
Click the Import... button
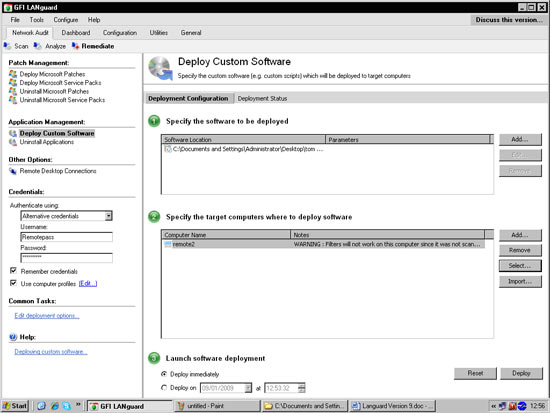520,281
